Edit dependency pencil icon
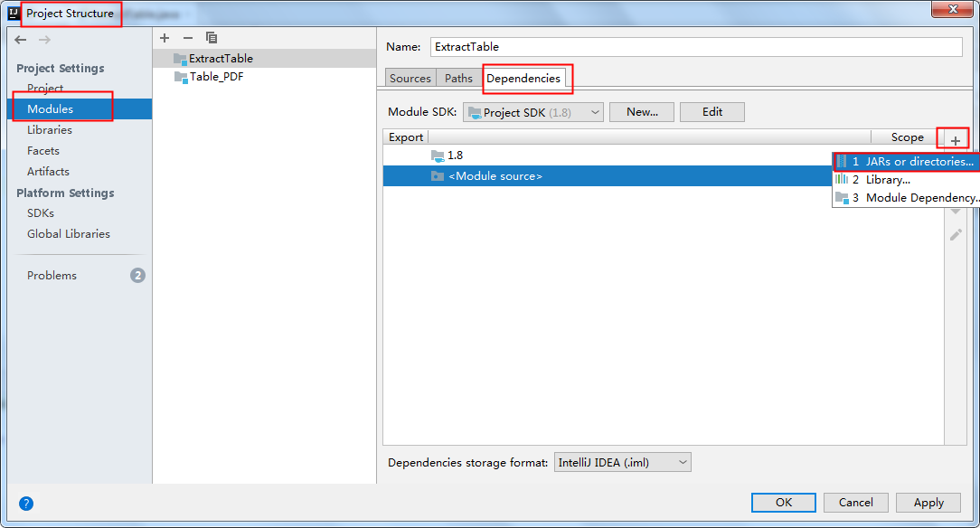The image size is (980, 528). (956, 235)
